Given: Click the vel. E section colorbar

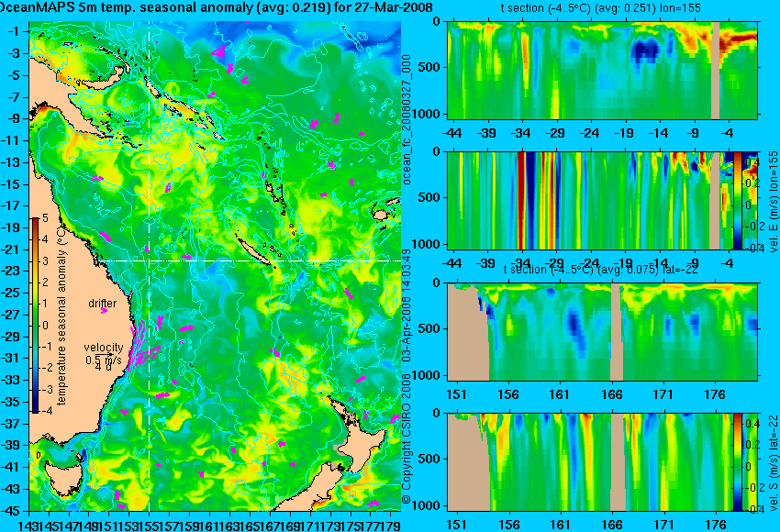Looking at the screenshot, I should (738, 200).
